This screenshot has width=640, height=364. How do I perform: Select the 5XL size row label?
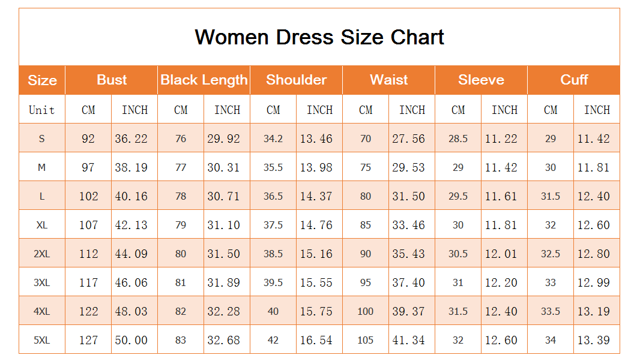point(41,340)
